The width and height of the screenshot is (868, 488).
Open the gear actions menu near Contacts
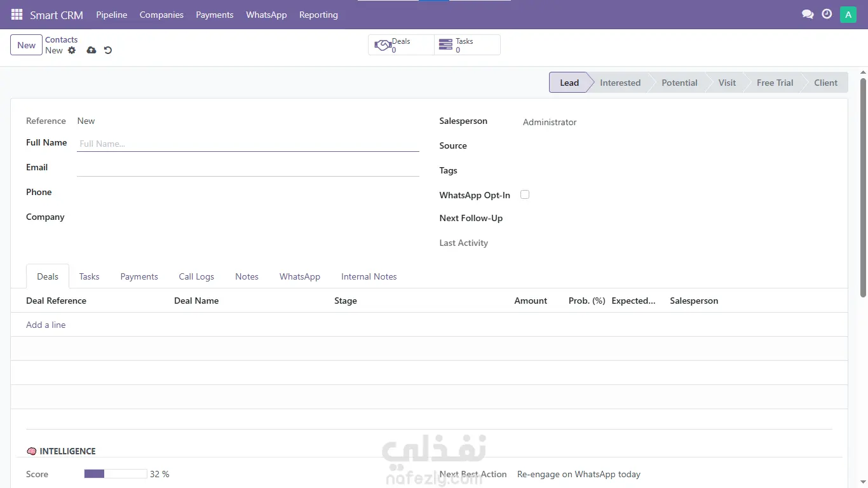[72, 50]
